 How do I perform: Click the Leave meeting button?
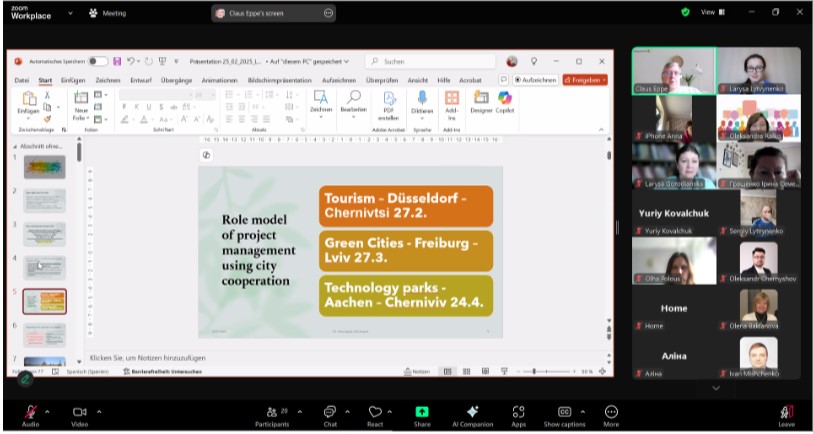point(786,413)
